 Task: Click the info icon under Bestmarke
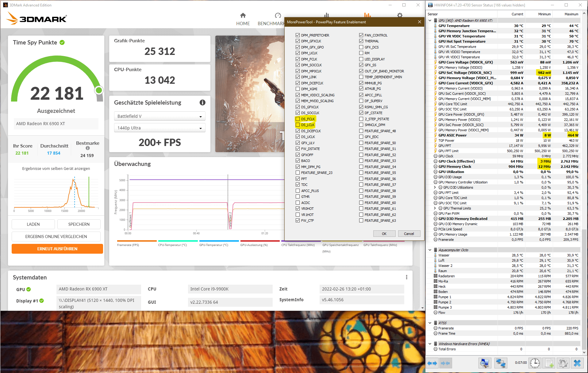(x=88, y=148)
